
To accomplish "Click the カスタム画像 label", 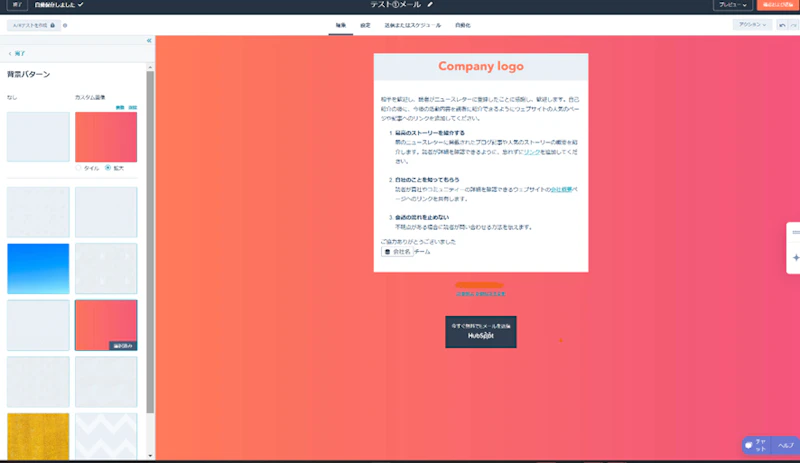I will (90, 98).
